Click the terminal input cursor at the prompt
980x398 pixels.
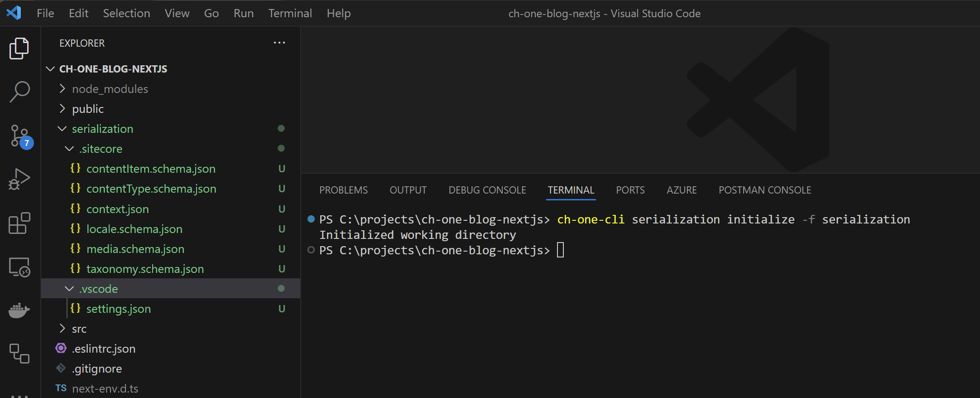click(561, 250)
